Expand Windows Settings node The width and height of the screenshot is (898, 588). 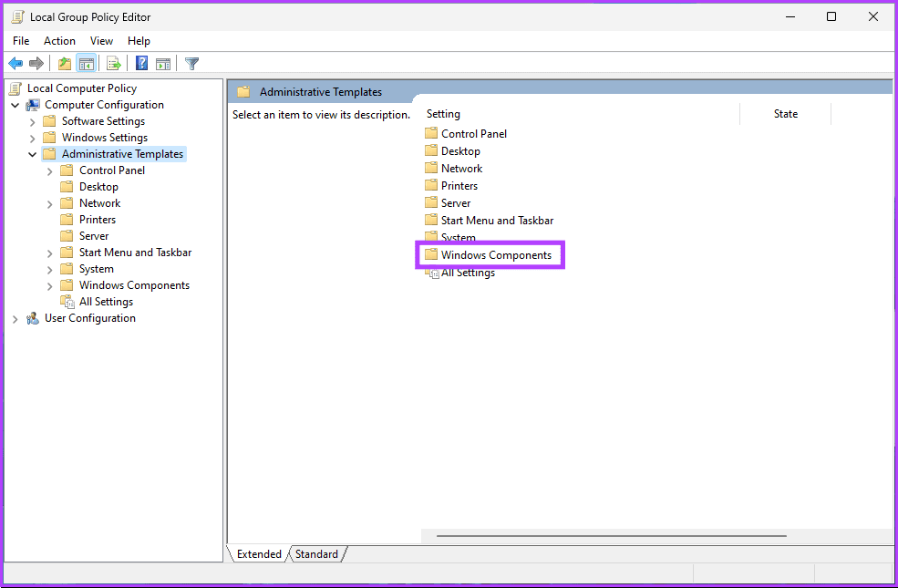(x=32, y=138)
